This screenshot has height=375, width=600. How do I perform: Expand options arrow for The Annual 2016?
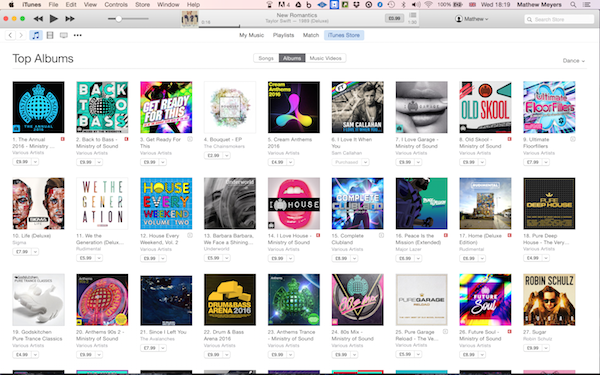tap(35, 162)
